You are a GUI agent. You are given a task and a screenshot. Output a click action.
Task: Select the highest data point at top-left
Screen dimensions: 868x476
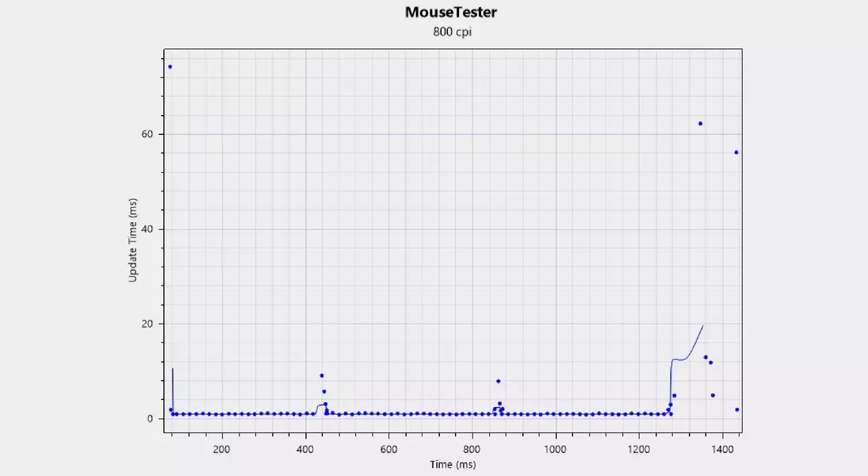[170, 67]
